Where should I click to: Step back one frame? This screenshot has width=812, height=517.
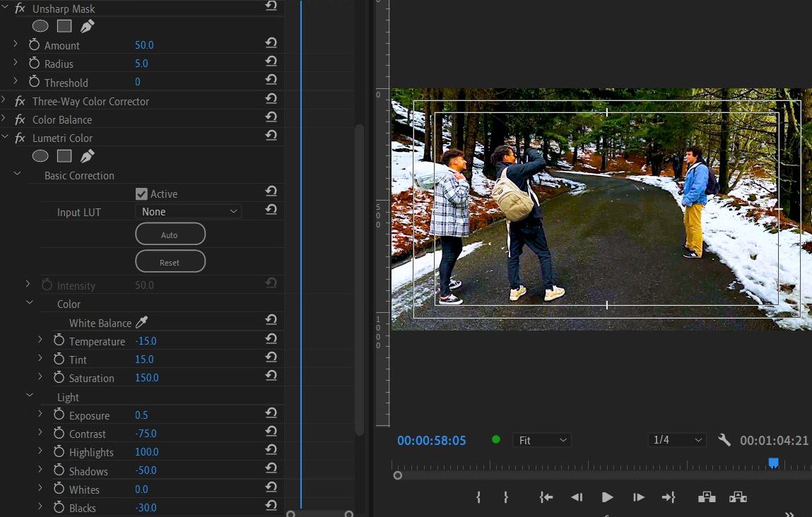577,497
